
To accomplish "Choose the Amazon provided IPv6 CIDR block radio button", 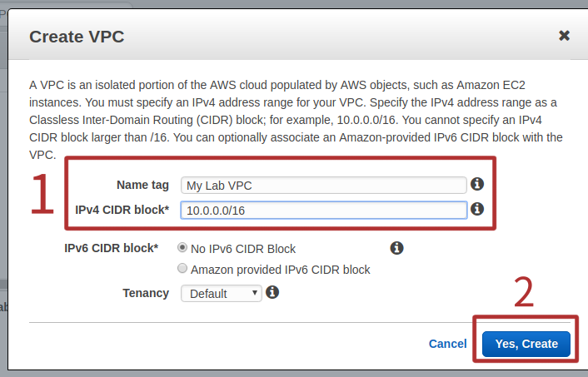I will tap(182, 269).
